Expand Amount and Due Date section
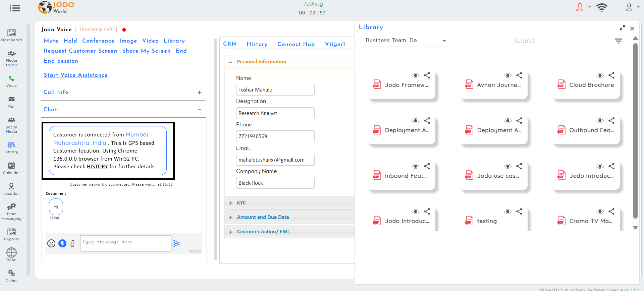This screenshot has width=644, height=291. pos(230,218)
